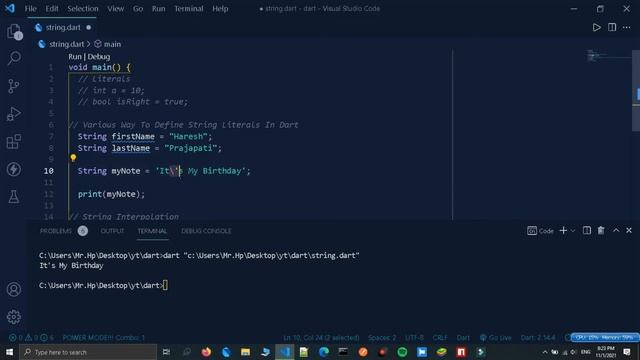Viewport: 640px width, 360px height.
Task: Open the Extensions view
Action: click(14, 142)
